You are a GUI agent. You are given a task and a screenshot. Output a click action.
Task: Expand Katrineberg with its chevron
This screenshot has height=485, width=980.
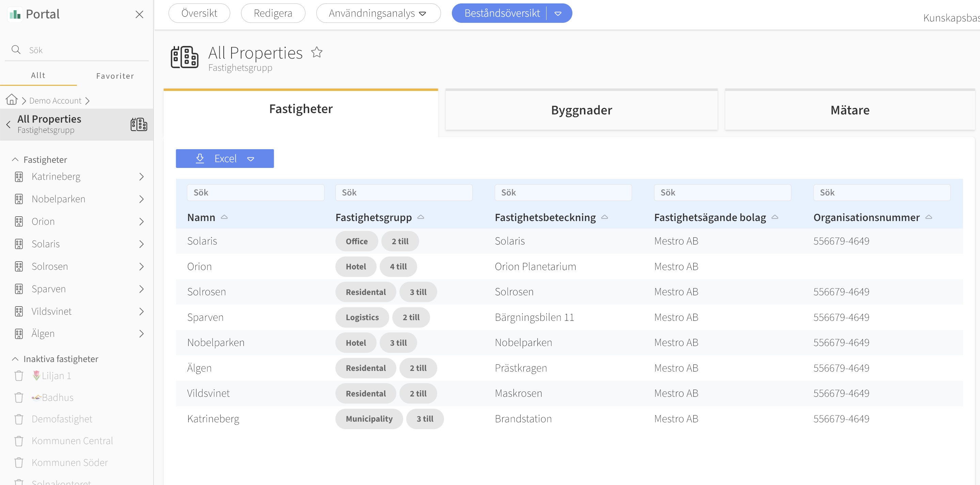(x=142, y=176)
